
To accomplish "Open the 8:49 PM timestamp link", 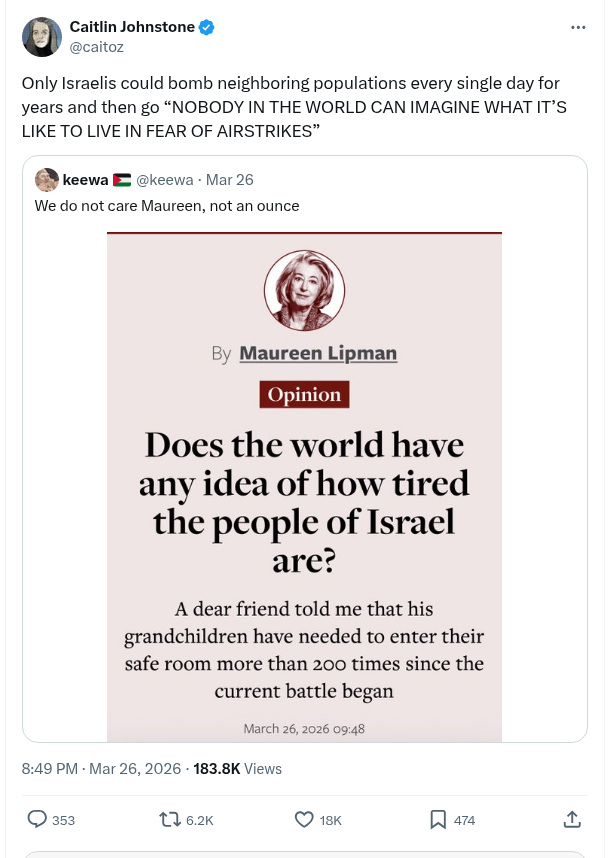I will click(50, 769).
